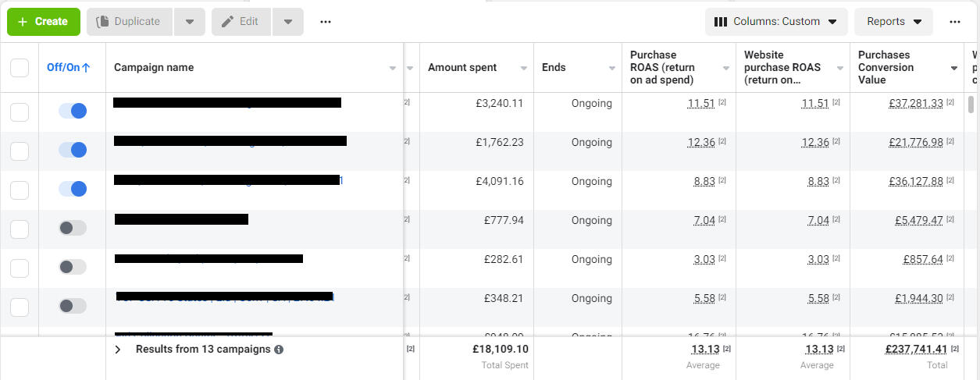Open the Columns: Custom dropdown
The height and width of the screenshot is (380, 980).
tap(776, 22)
